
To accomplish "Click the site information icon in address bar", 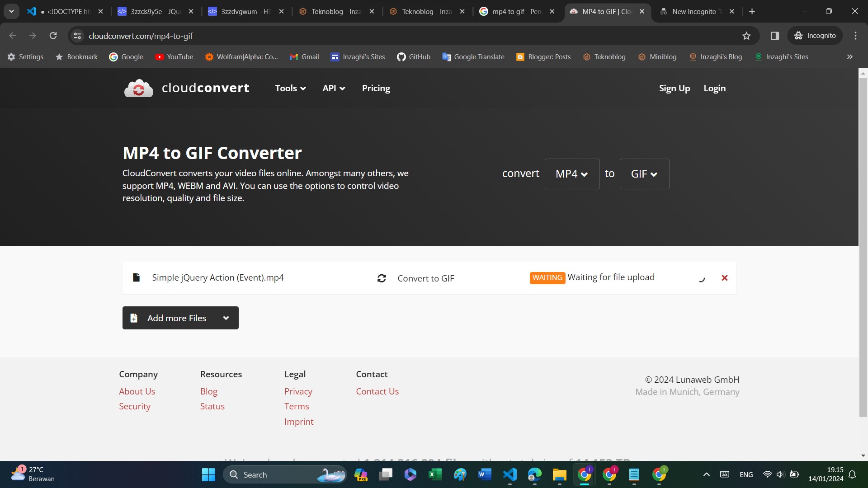I will tap(77, 36).
